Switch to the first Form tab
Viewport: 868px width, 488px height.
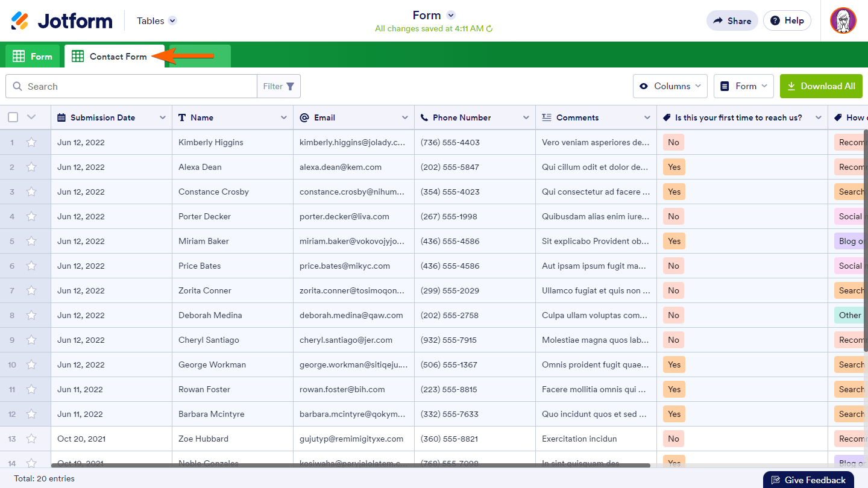coord(33,57)
